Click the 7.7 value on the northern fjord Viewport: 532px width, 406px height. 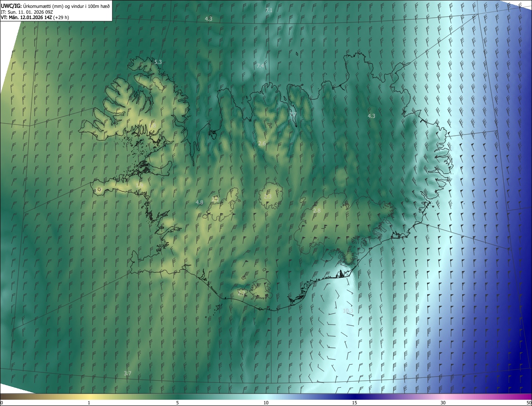pos(293,115)
